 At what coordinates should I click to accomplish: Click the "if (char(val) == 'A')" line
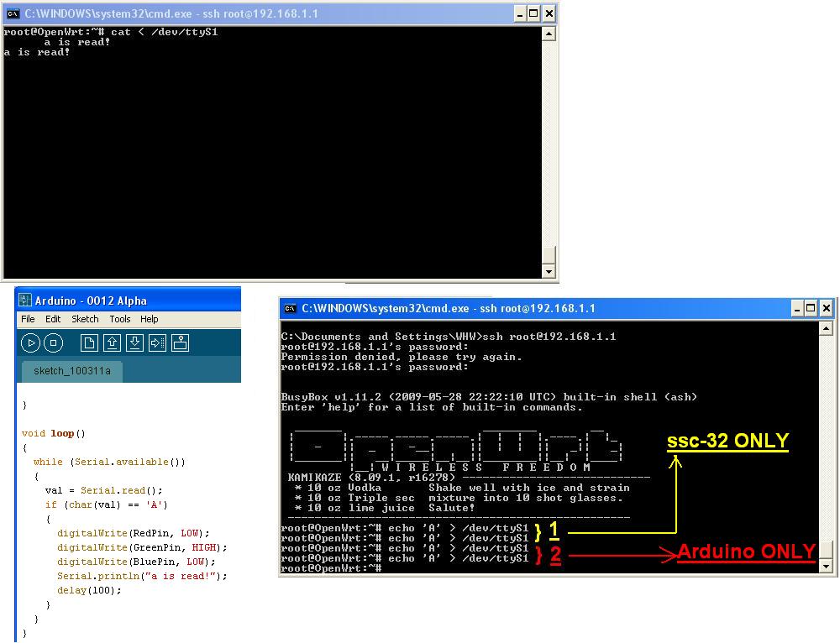coord(107,504)
